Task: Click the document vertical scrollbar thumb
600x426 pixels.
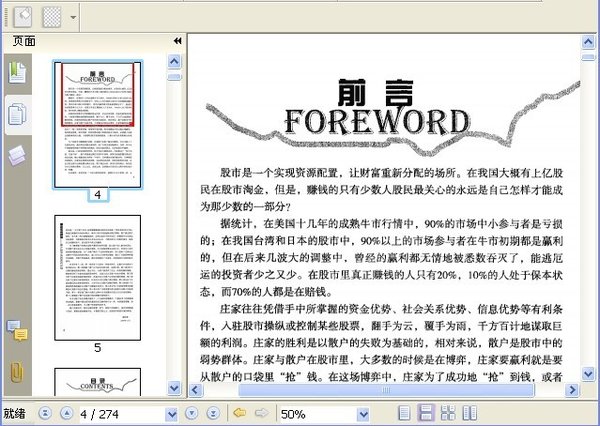Action: (x=588, y=57)
